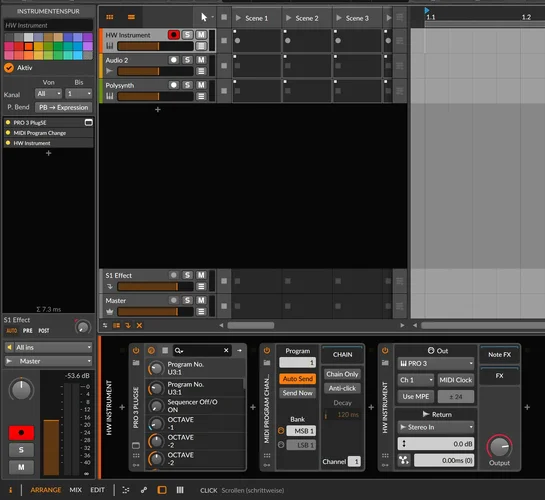This screenshot has height=500, width=545.
Task: Launch Scene 2
Action: click(288, 18)
